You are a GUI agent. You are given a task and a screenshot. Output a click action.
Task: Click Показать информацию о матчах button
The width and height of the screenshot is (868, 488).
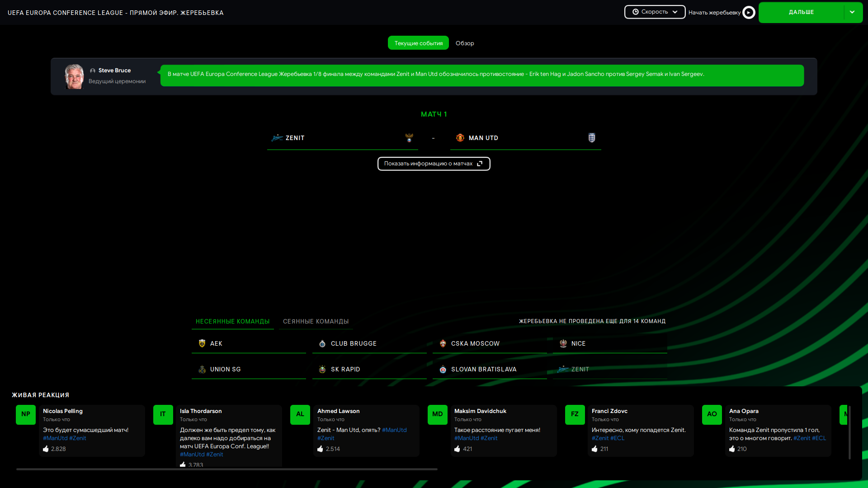pyautogui.click(x=434, y=164)
